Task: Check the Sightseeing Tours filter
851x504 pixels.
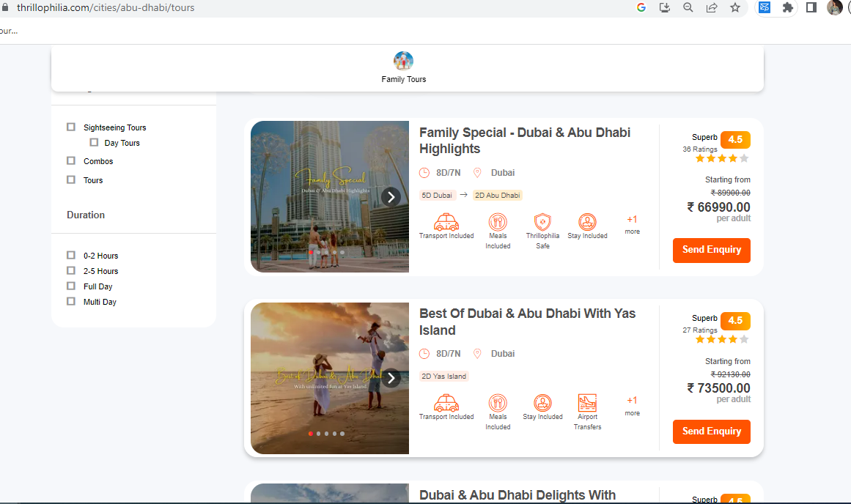Action: click(x=71, y=127)
